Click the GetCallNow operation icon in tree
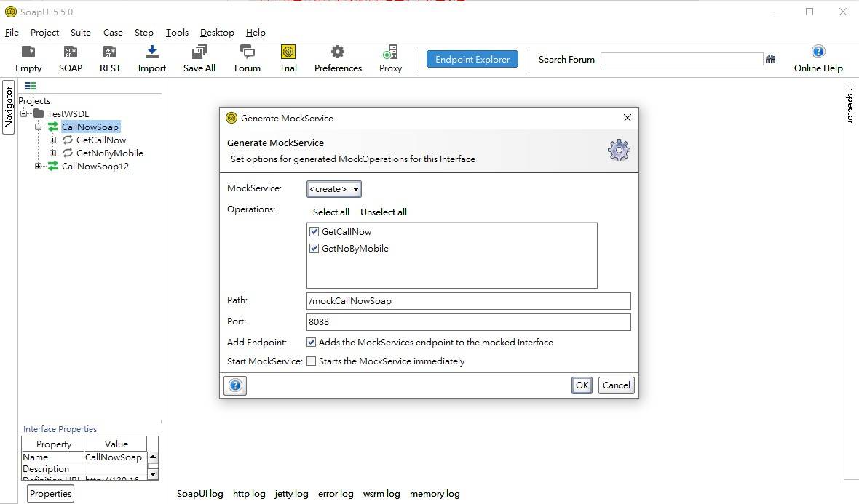Image resolution: width=859 pixels, height=504 pixels. 68,140
